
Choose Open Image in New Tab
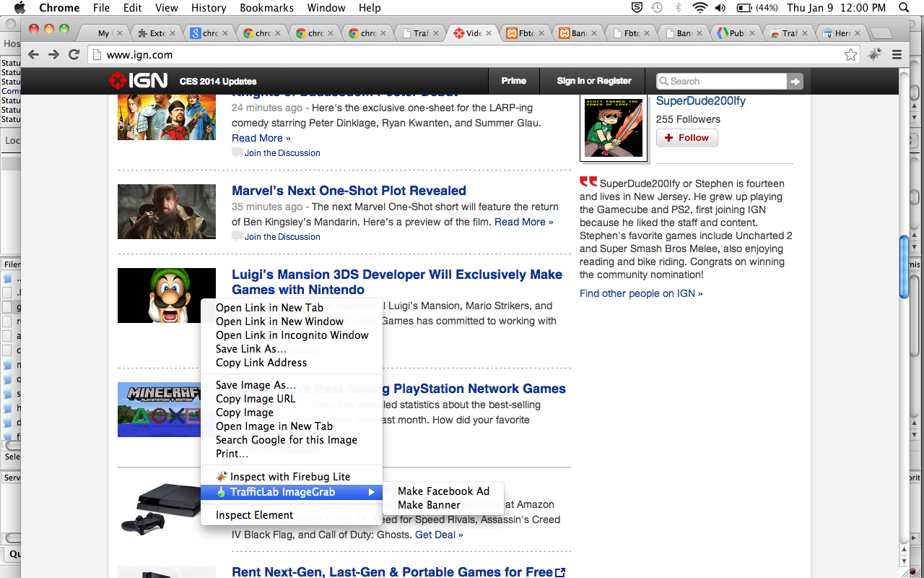[274, 426]
